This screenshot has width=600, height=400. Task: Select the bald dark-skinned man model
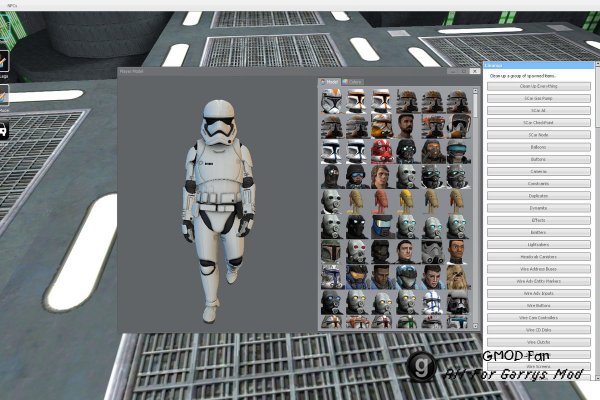tap(457, 252)
